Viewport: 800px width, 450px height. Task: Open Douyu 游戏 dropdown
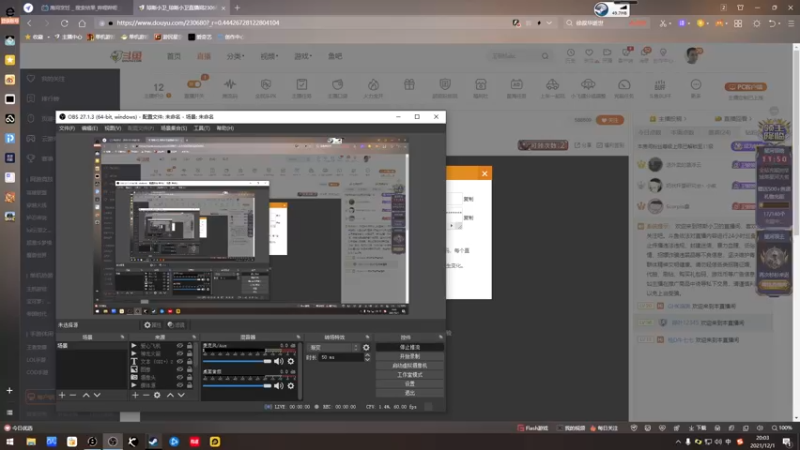tap(303, 56)
